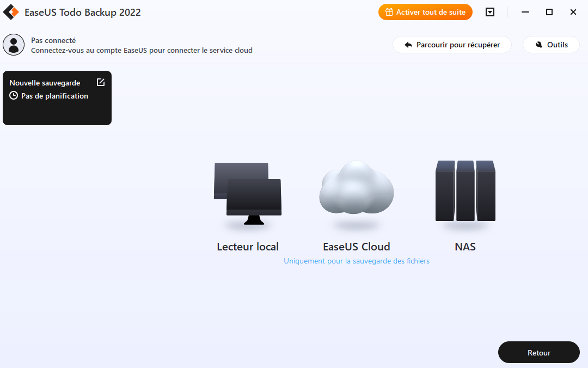Viewport: 588px width, 368px height.
Task: Open Parcourir pour récupérer
Action: tap(452, 45)
